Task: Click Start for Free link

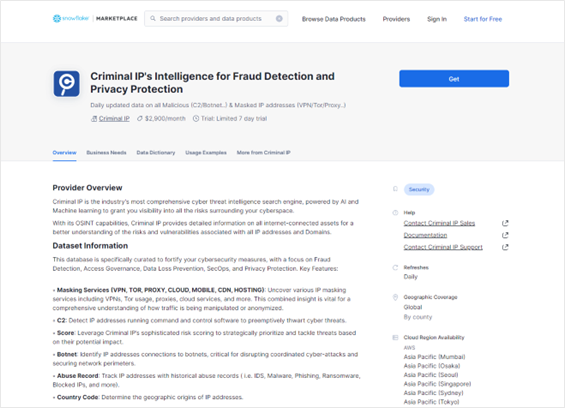Action: [483, 19]
